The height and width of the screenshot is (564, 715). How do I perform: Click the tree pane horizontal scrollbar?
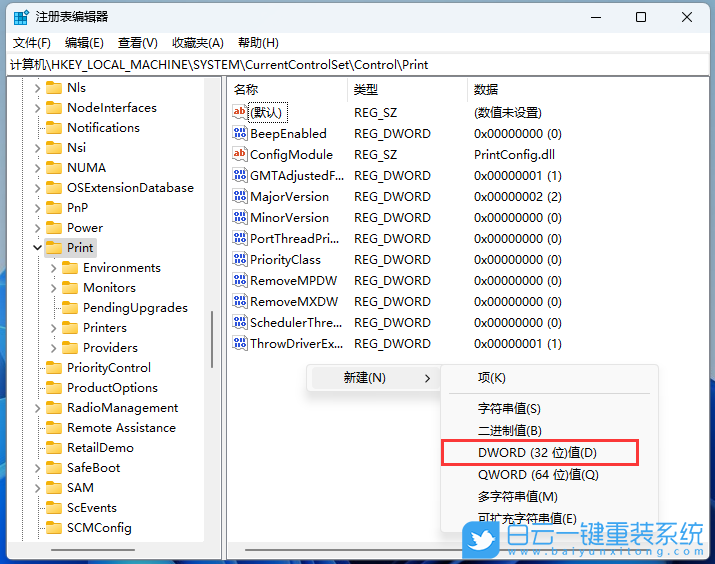tap(93, 550)
